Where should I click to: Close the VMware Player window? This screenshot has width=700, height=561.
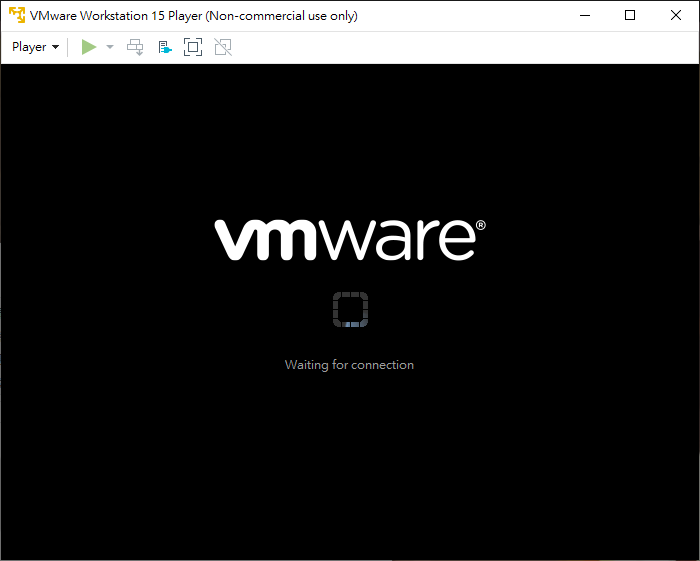[676, 15]
